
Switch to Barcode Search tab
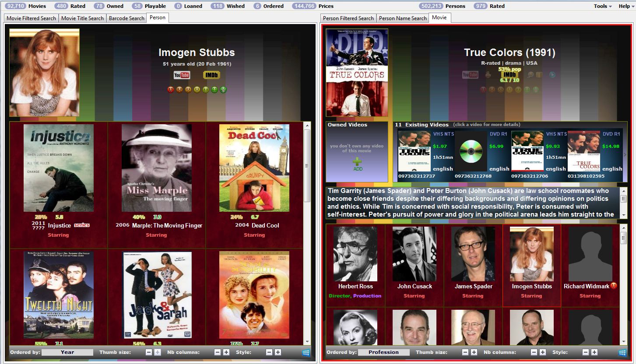pyautogui.click(x=126, y=18)
